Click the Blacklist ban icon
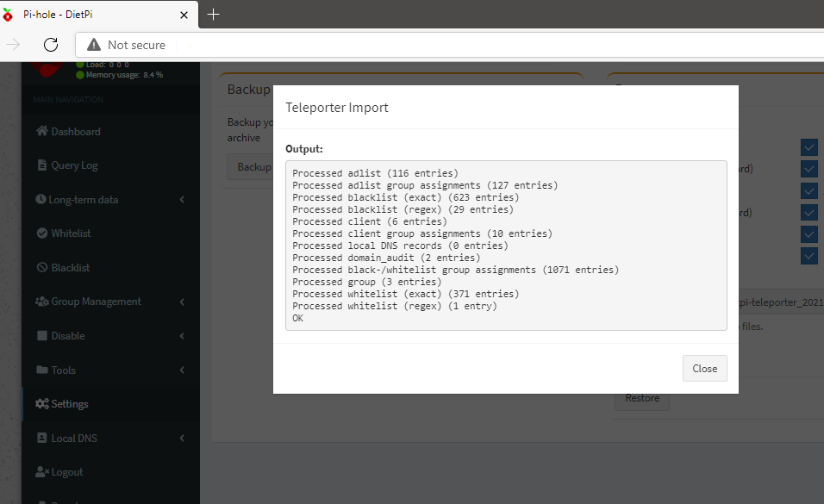Viewport: 824px width, 504px height. [42, 267]
